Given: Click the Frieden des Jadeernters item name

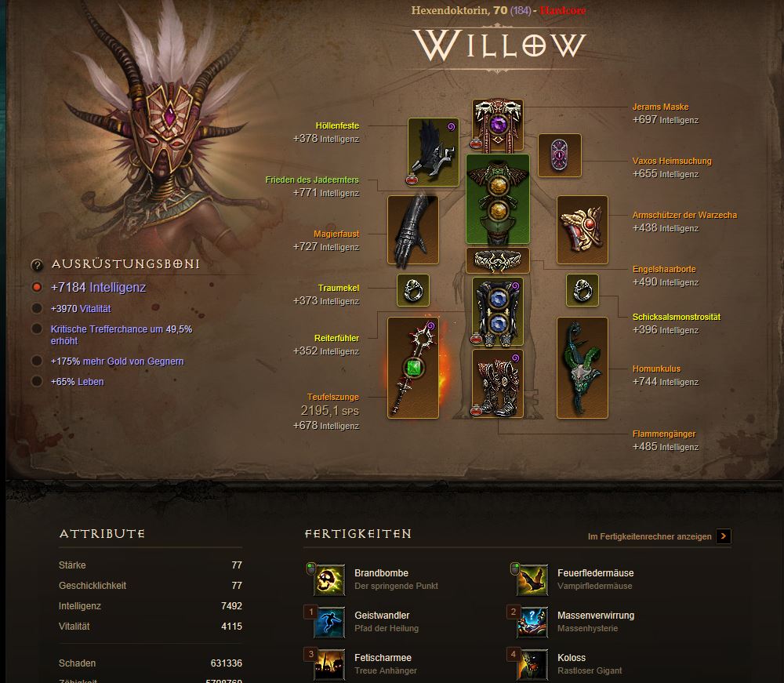Looking at the screenshot, I should (312, 180).
